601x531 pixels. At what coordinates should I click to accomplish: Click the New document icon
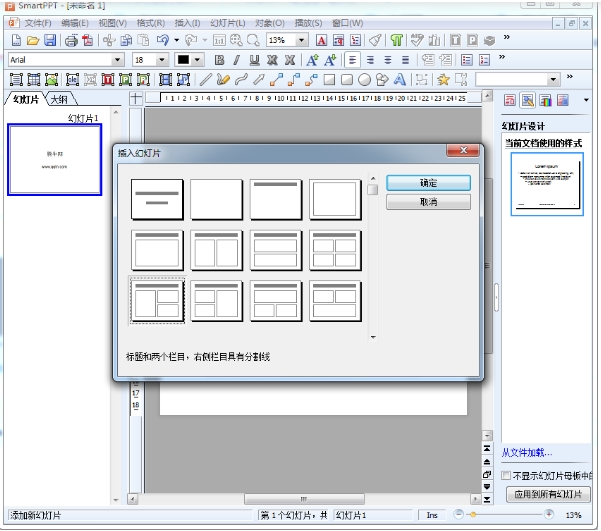click(16, 40)
